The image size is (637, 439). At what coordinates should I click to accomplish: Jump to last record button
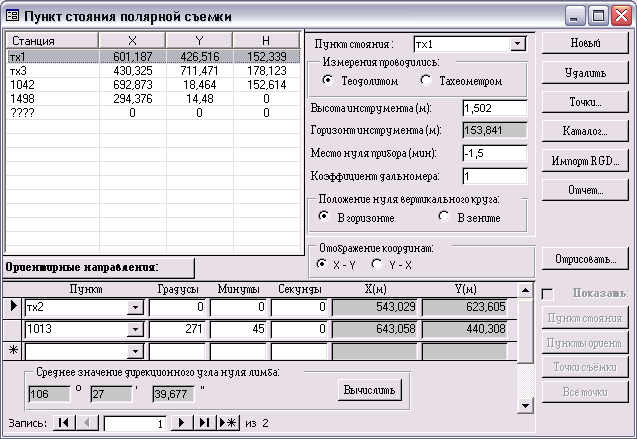coord(204,423)
